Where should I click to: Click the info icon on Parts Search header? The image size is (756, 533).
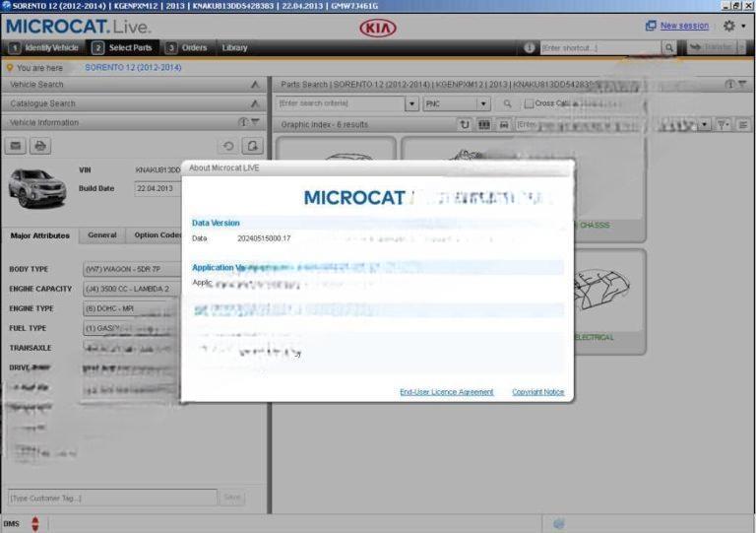click(x=730, y=85)
